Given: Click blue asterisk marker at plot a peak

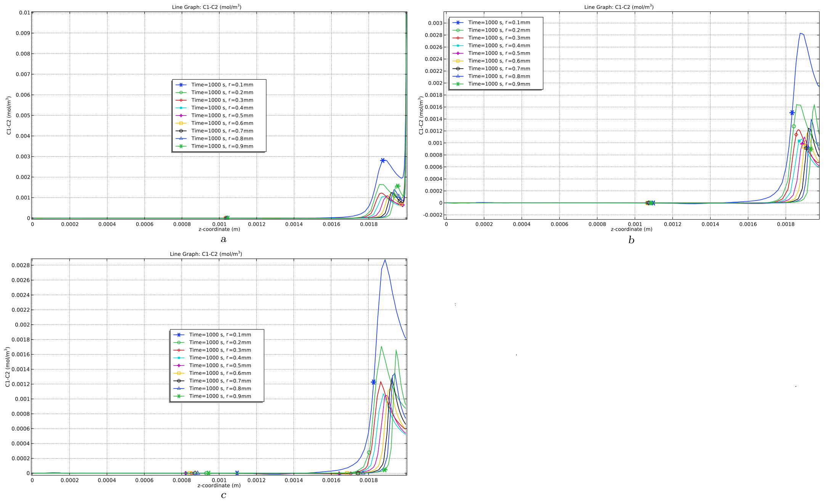Looking at the screenshot, I should pyautogui.click(x=383, y=161).
